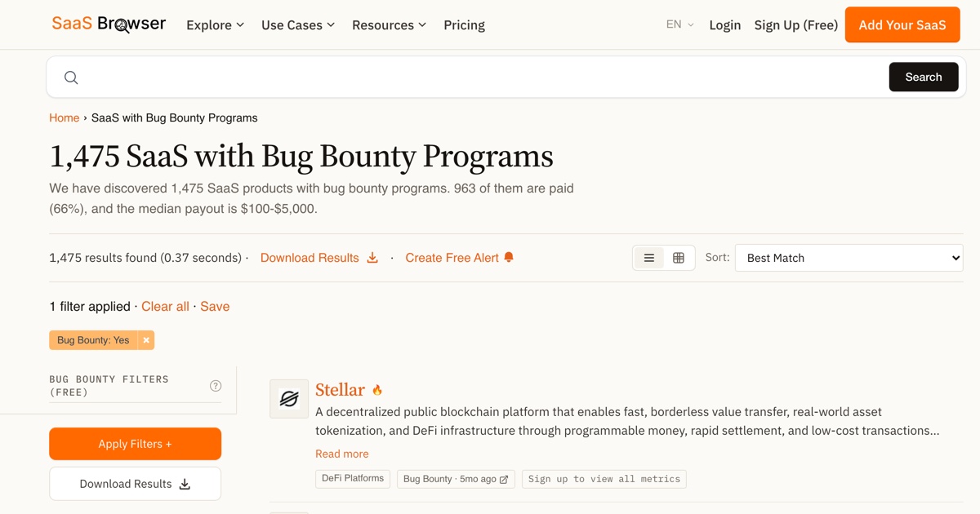Remove the Bug Bounty: Yes filter chip
This screenshot has width=980, height=514.
146,340
